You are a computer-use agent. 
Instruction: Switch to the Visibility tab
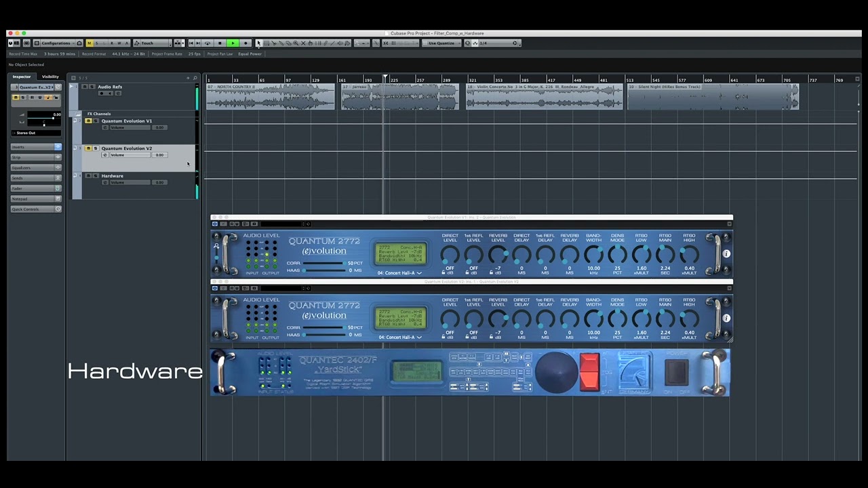click(x=50, y=77)
